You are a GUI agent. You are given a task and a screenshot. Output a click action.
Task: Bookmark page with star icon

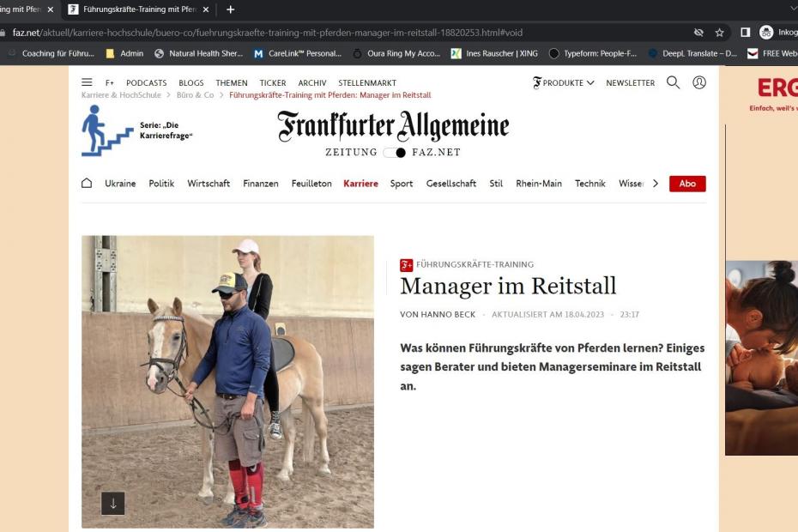(719, 33)
